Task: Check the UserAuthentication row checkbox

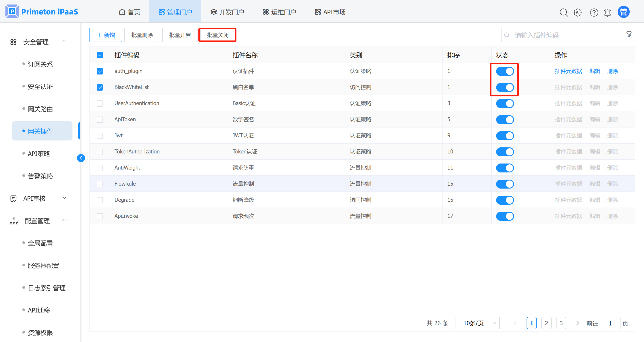Action: [100, 104]
